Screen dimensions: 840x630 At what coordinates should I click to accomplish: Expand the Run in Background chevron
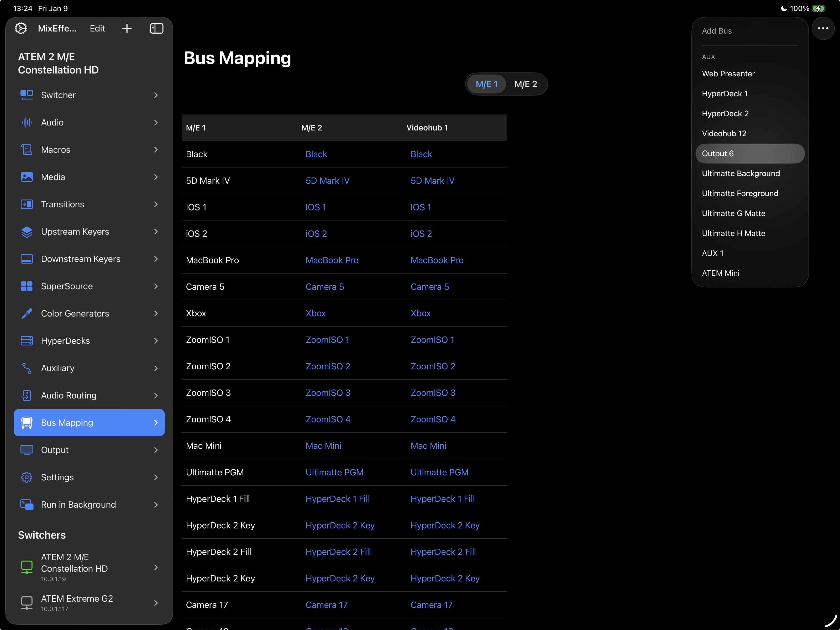156,505
